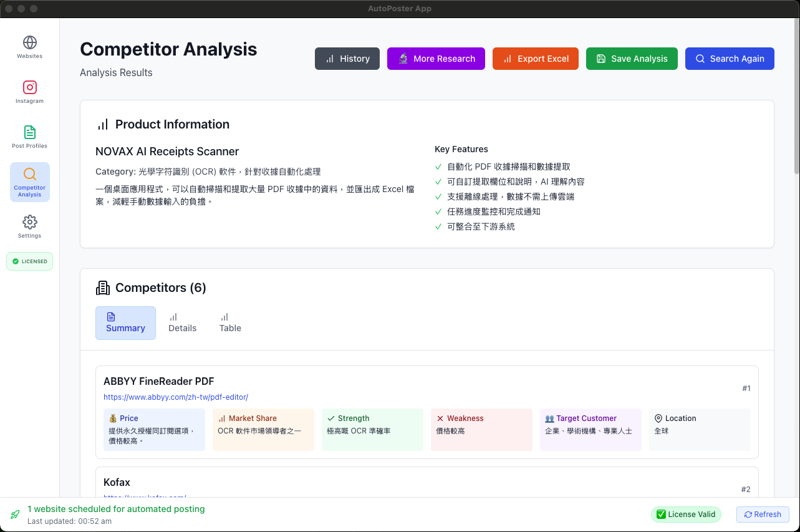Open analysis History
This screenshot has width=800, height=532.
point(347,59)
